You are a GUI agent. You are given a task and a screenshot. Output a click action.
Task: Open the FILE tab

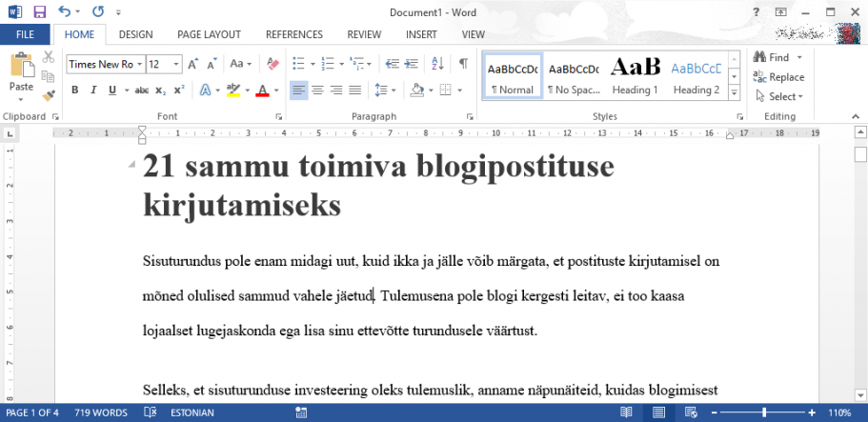25,34
